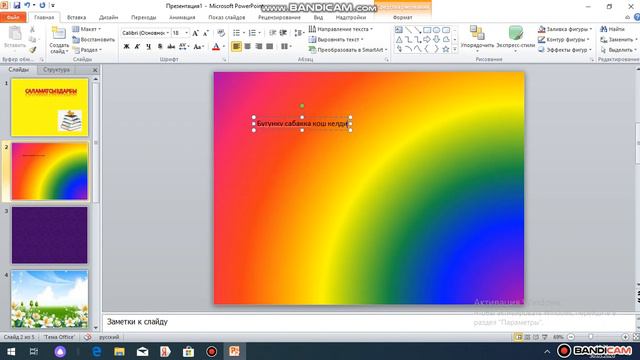Convert text with Преобразовать в SmartArt
The width and height of the screenshot is (640, 360).
click(348, 50)
